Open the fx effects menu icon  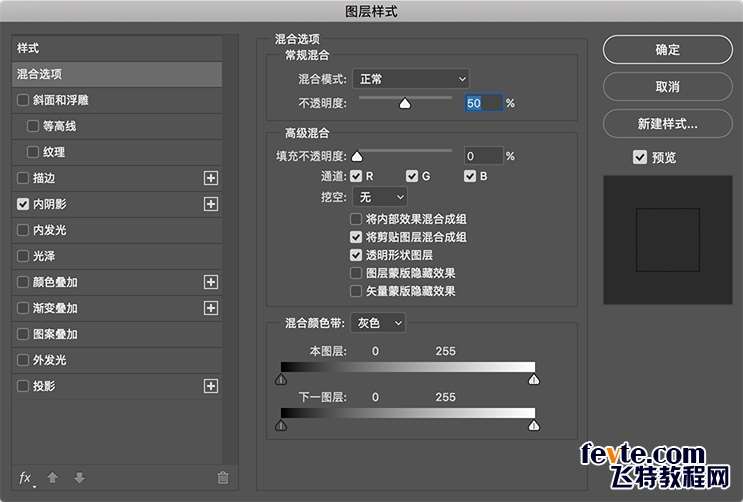pyautogui.click(x=26, y=478)
